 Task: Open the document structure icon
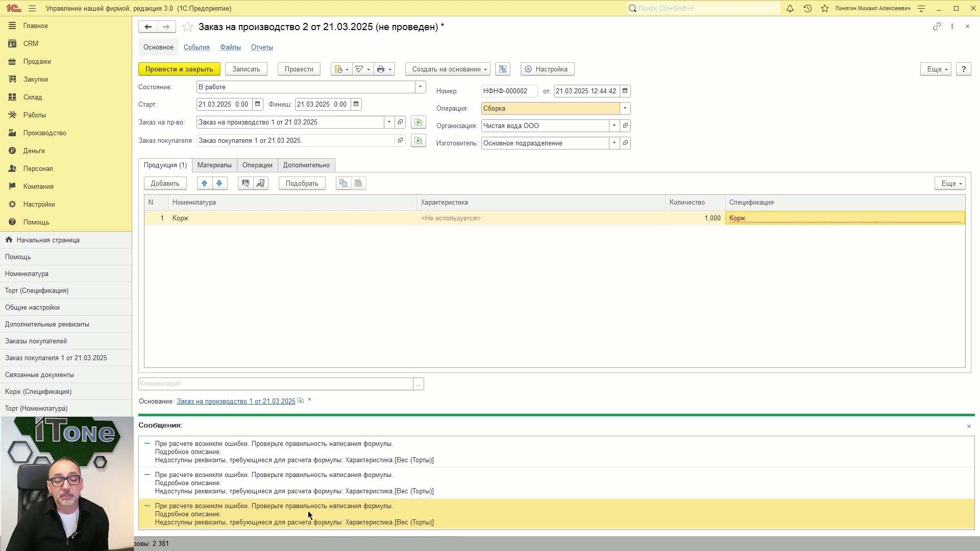pyautogui.click(x=503, y=69)
